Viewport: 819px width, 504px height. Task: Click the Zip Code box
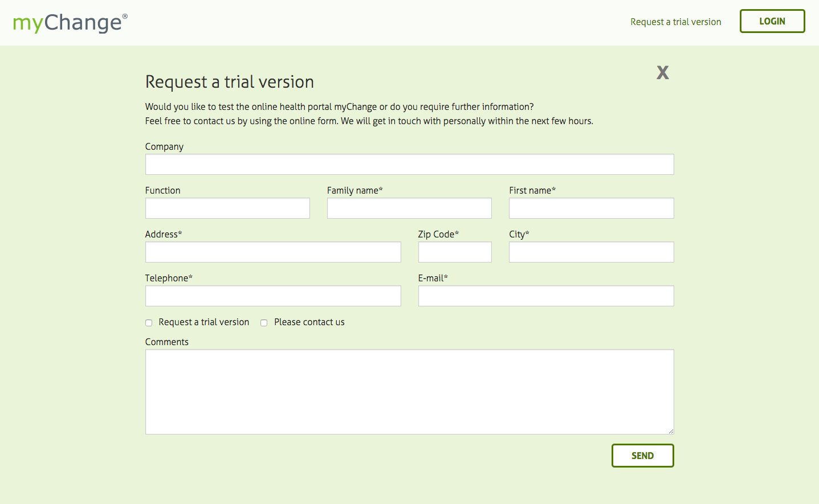455,252
